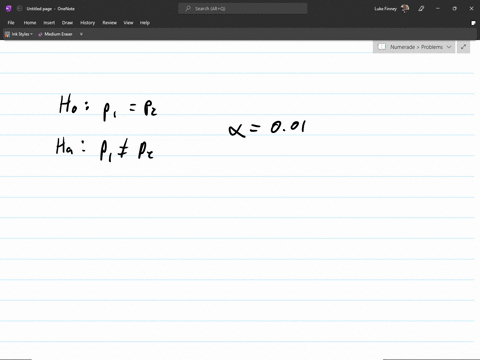Click the handwritten H0: p1 = p2 ink

coord(108,107)
